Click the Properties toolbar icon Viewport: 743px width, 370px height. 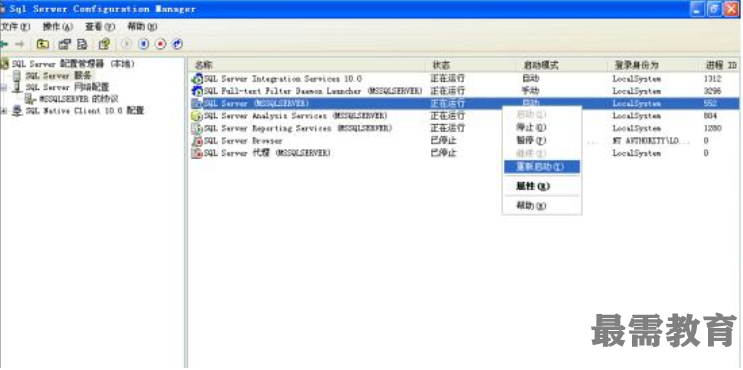[x=64, y=44]
